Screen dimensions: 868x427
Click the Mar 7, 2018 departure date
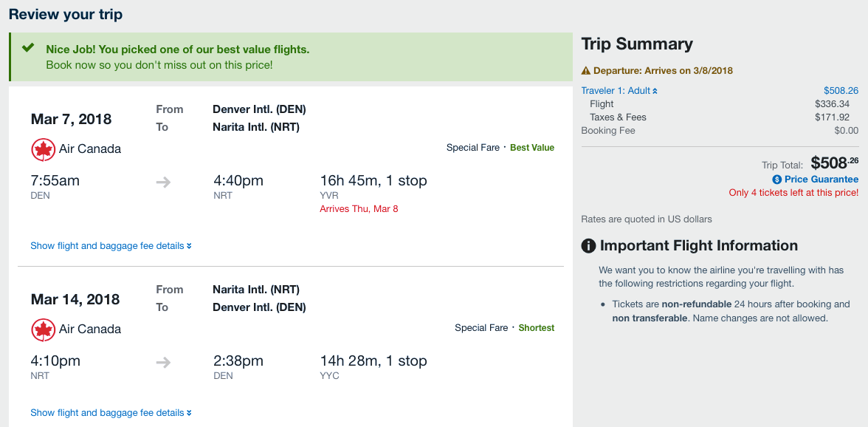71,119
